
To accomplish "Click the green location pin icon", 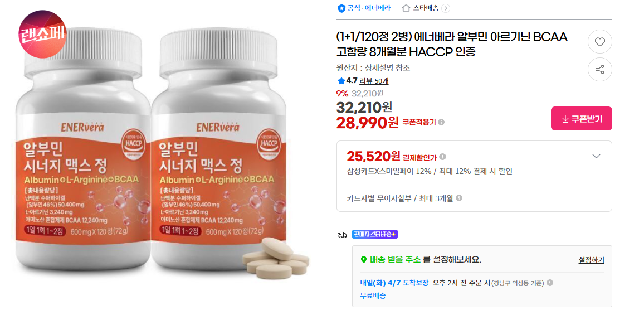I will pos(363,259).
